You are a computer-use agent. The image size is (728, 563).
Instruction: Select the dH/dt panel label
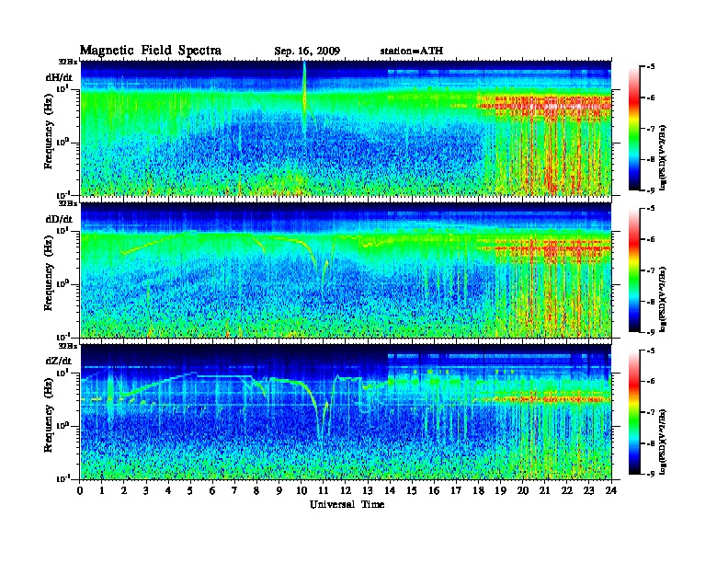[59, 77]
